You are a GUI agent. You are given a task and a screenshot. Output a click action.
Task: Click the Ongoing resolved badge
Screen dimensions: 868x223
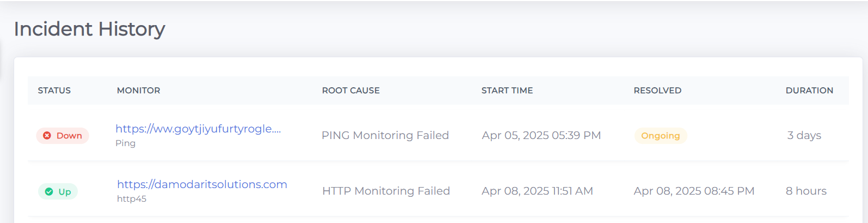click(x=660, y=136)
